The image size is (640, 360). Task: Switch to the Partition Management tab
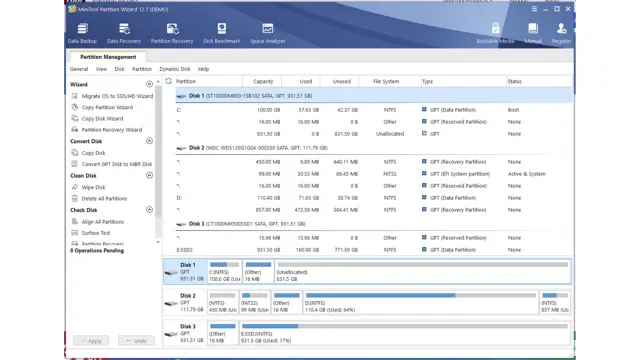click(x=108, y=57)
